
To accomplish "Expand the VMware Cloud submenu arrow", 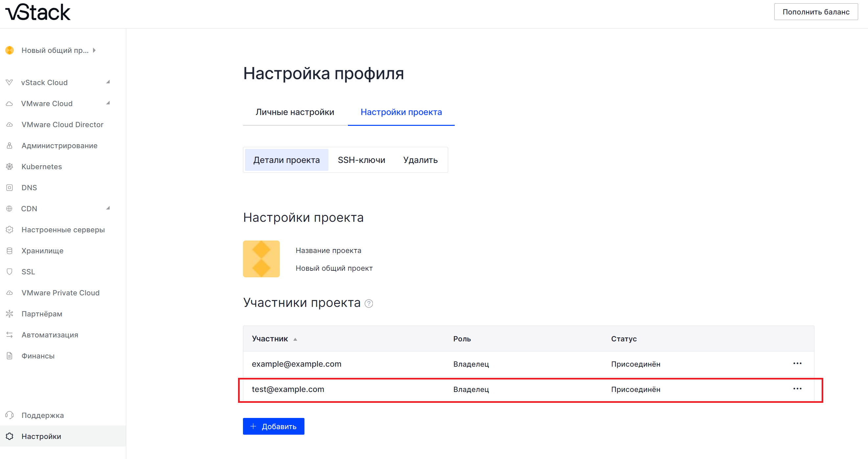I will click(x=108, y=103).
